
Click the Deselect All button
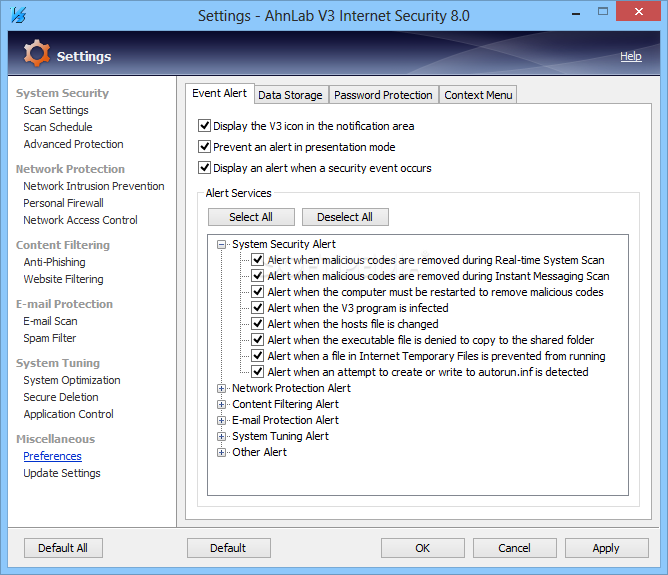[345, 217]
